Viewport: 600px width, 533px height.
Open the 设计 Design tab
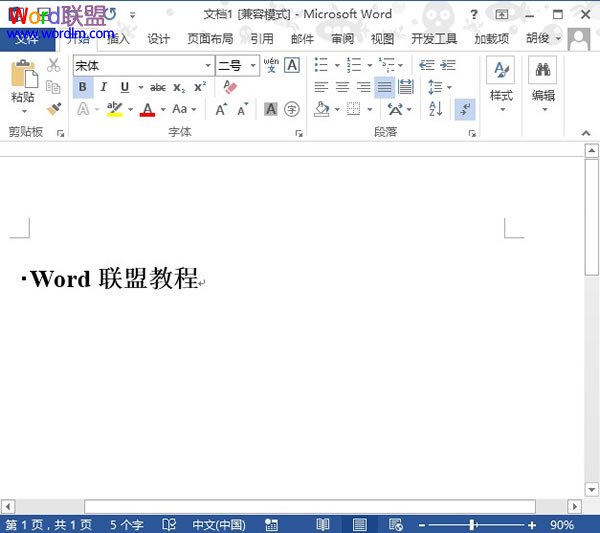(158, 39)
